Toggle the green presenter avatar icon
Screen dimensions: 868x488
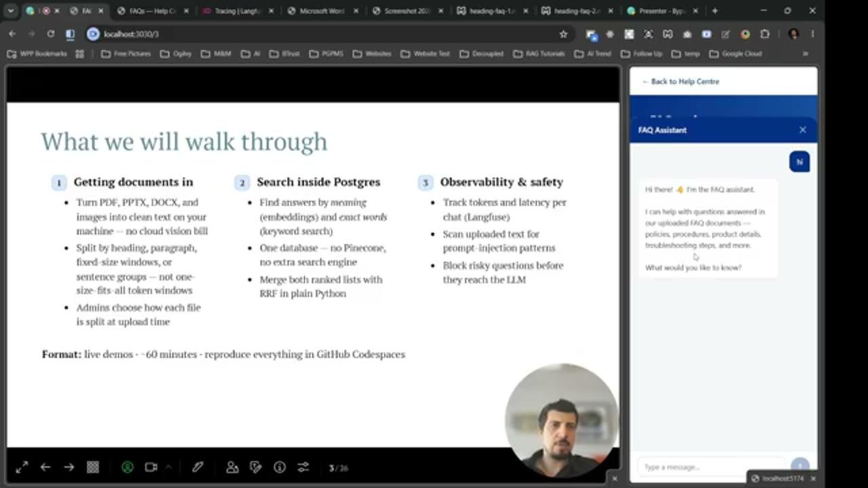click(x=127, y=467)
